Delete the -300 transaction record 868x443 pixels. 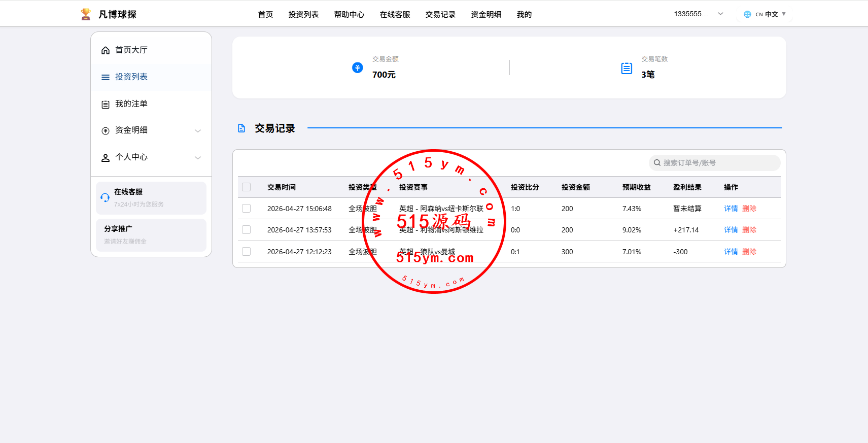click(749, 252)
